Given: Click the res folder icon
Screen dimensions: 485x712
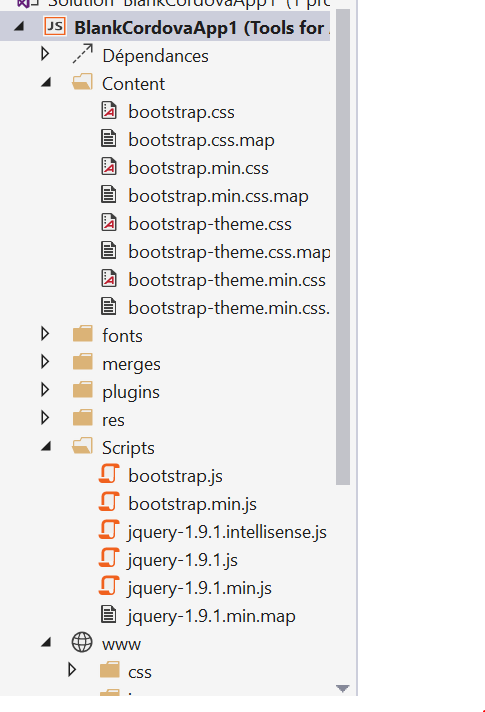Looking at the screenshot, I should click(x=83, y=418).
